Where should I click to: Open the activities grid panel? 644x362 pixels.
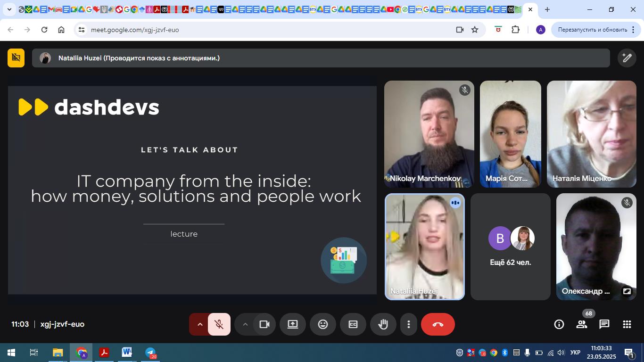[x=627, y=324]
